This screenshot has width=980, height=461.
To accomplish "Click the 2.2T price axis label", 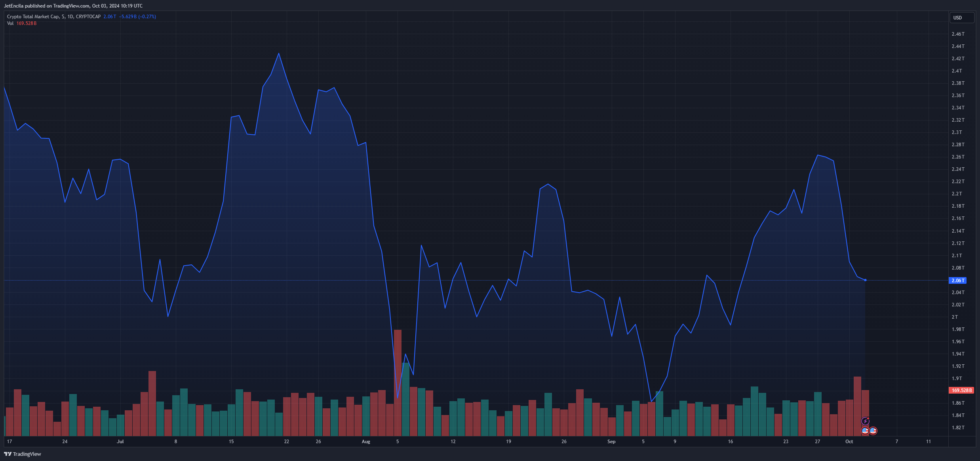I will click(957, 194).
